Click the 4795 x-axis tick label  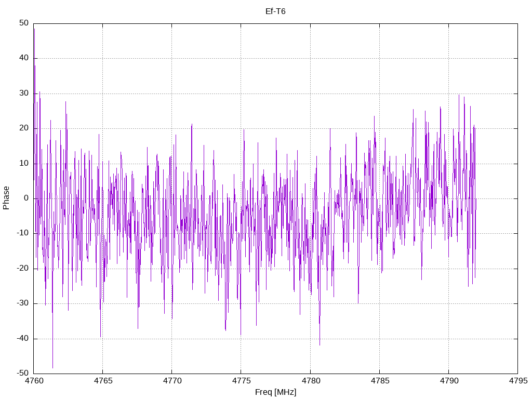(x=518, y=381)
